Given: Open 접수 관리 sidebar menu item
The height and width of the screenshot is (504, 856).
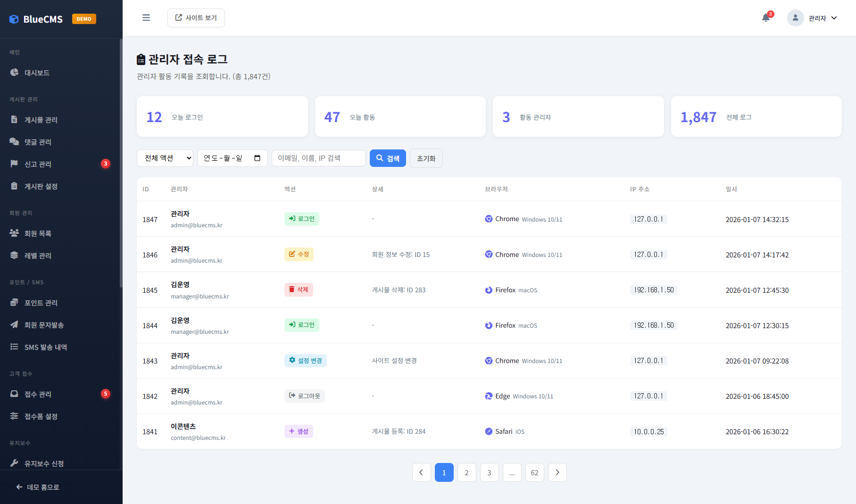Looking at the screenshot, I should pos(38,394).
